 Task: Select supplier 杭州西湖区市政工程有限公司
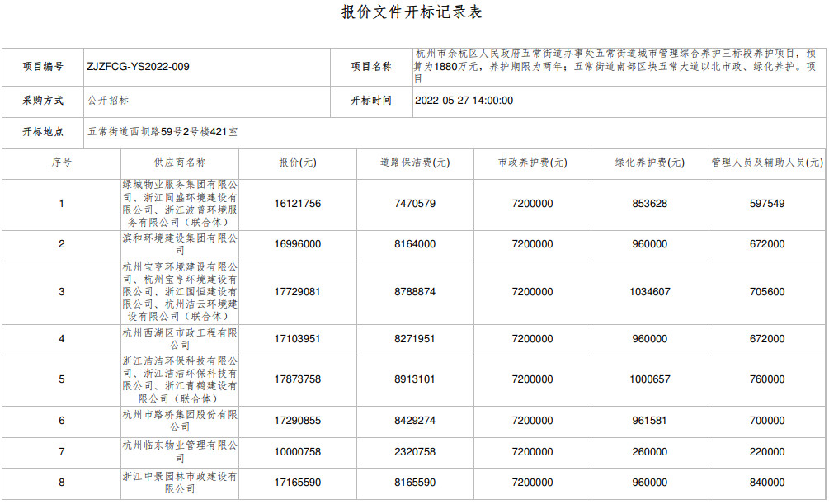tap(180, 339)
